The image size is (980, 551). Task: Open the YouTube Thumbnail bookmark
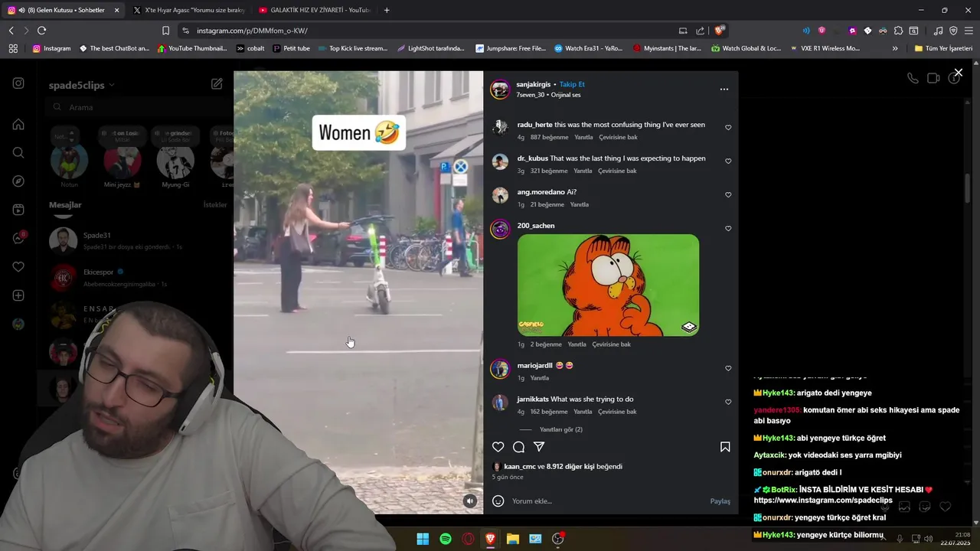point(191,48)
